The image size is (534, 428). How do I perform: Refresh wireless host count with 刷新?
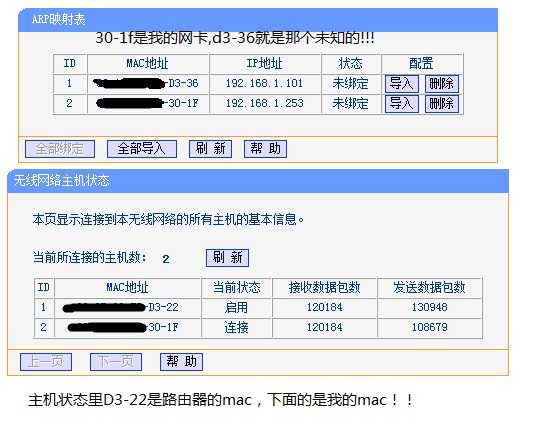coord(227,258)
